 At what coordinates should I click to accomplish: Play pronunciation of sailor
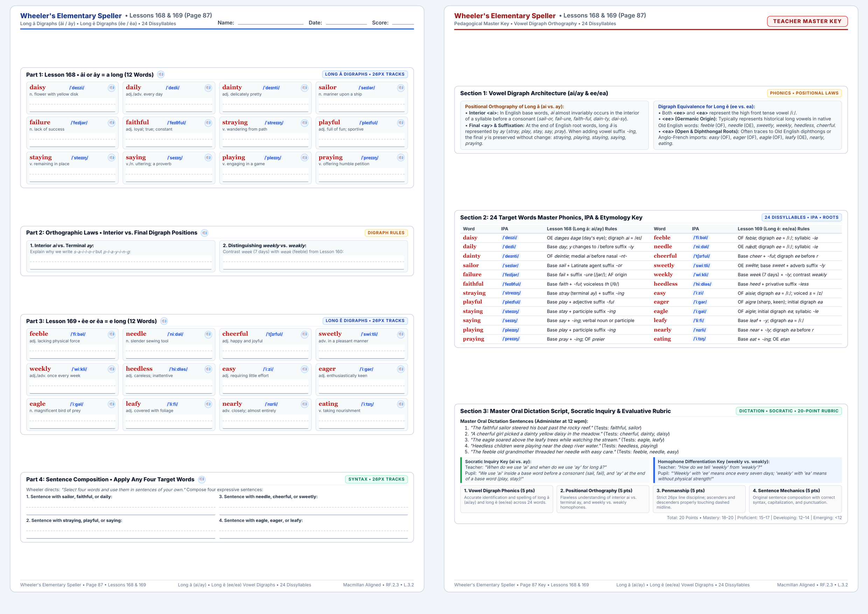pos(401,88)
